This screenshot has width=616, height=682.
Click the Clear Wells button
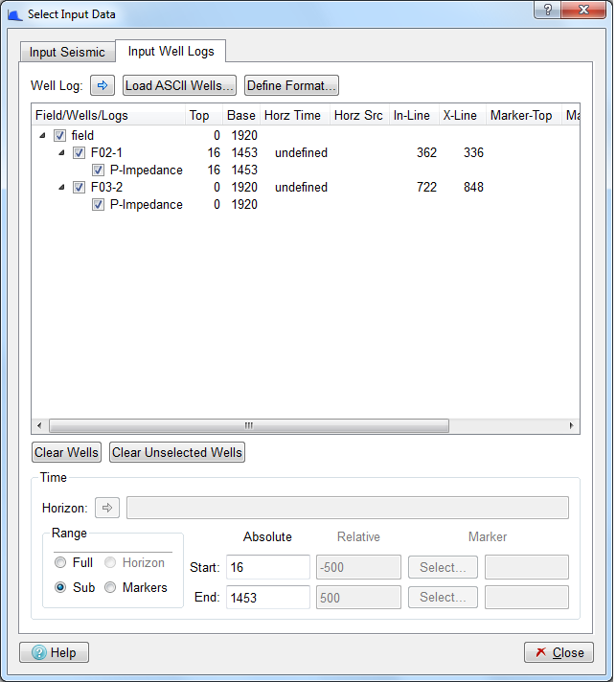pyautogui.click(x=66, y=452)
